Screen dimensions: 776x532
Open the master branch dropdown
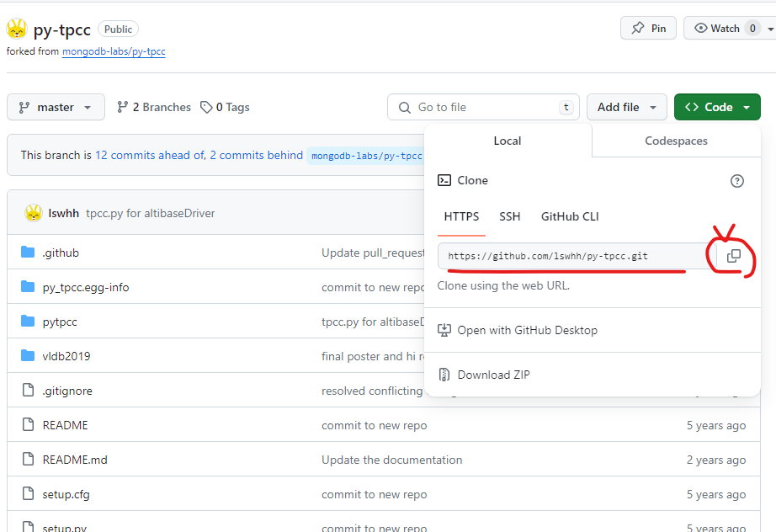tap(56, 107)
